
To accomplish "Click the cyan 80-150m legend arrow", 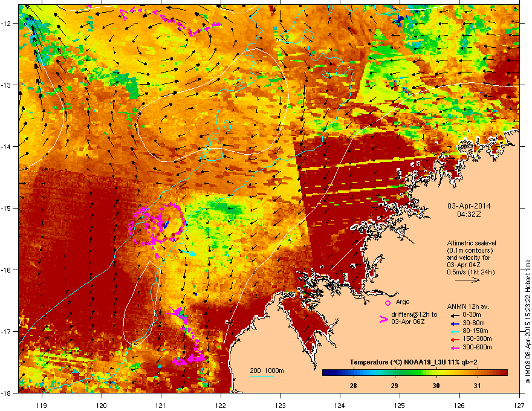I will pyautogui.click(x=455, y=331).
